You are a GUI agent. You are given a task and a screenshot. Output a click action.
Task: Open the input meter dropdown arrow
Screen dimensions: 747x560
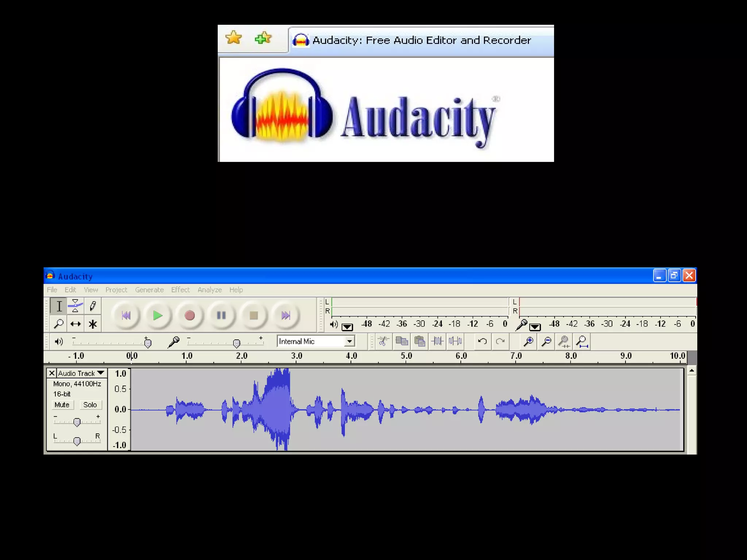[x=535, y=327]
